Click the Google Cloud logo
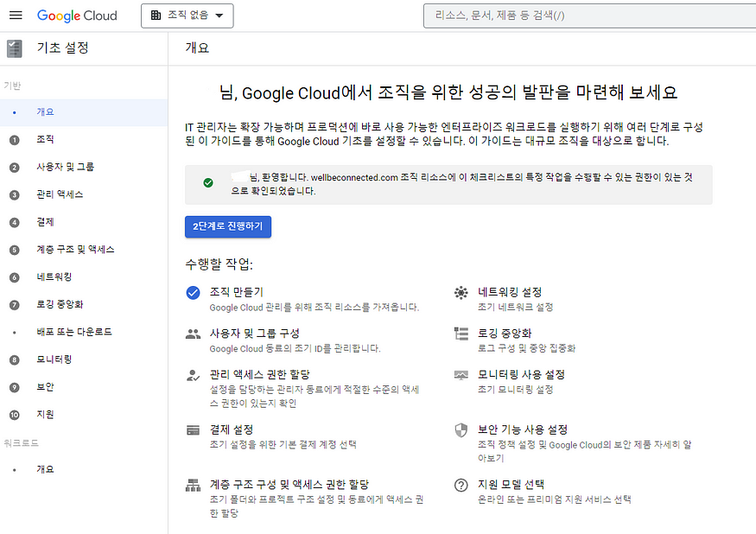The width and height of the screenshot is (756, 534). (77, 16)
